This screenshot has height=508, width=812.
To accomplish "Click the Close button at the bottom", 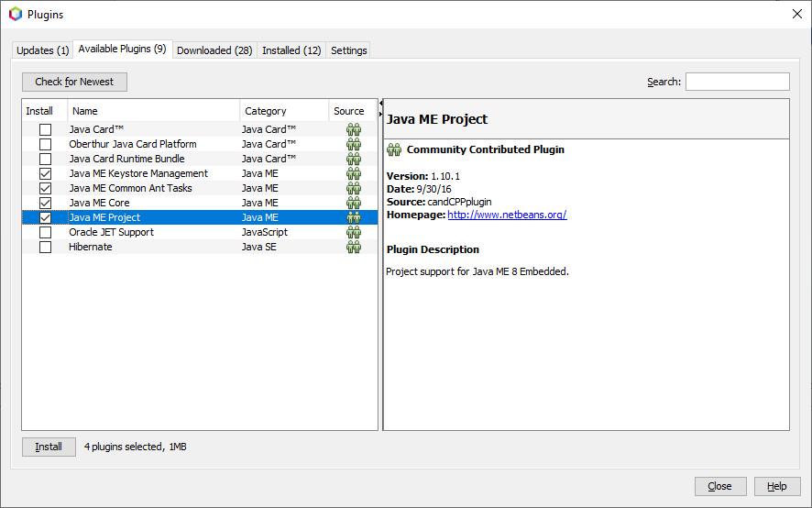I will (x=719, y=486).
